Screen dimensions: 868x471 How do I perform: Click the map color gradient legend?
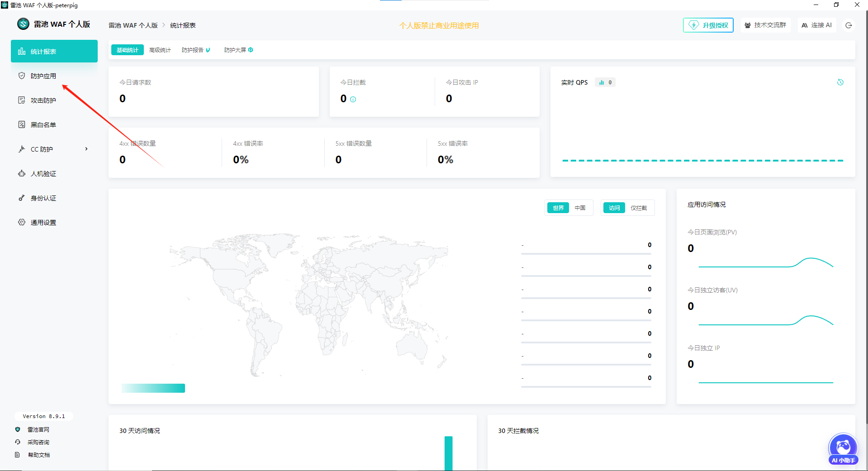click(x=153, y=388)
